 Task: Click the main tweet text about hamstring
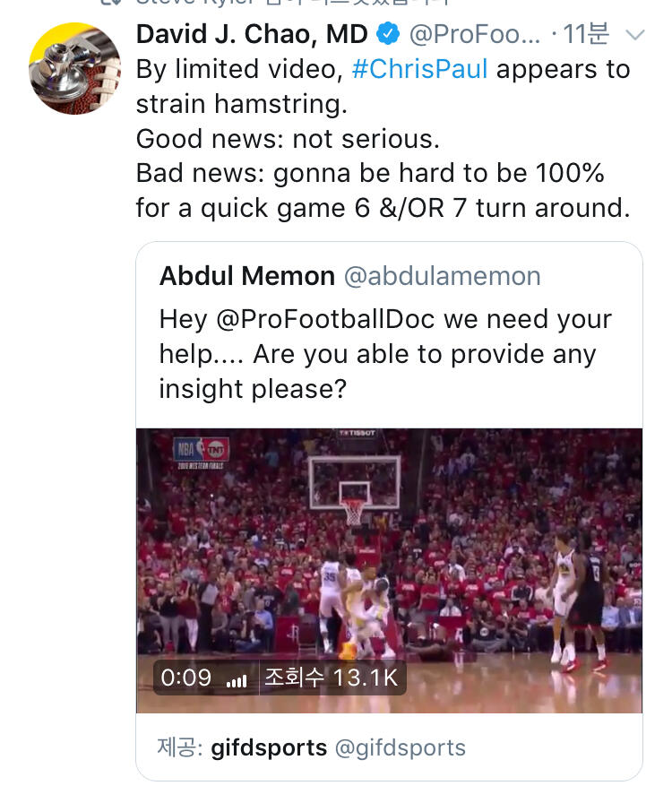click(x=383, y=138)
